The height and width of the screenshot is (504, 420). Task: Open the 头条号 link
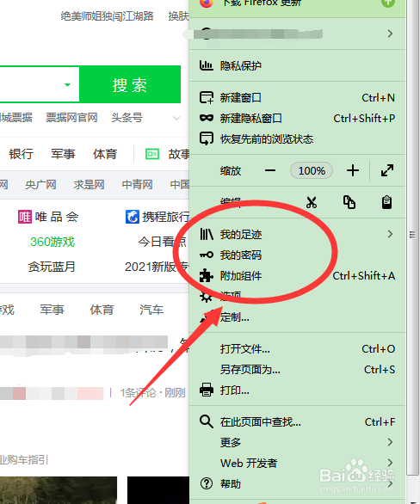coord(127,118)
